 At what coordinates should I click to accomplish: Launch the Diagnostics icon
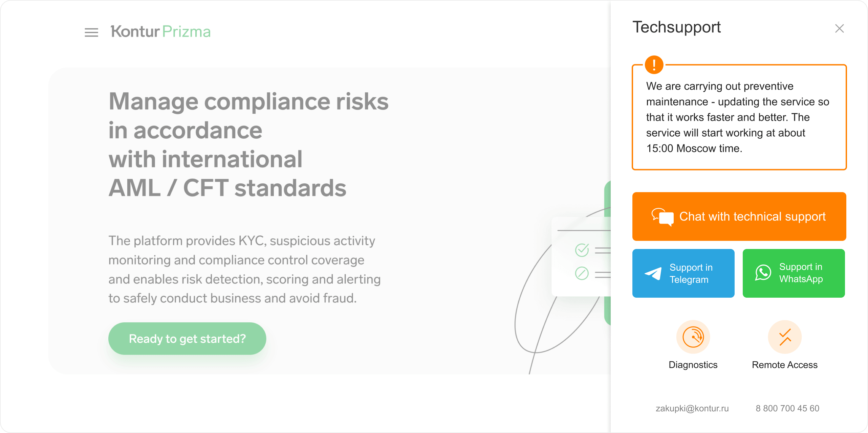coord(693,337)
